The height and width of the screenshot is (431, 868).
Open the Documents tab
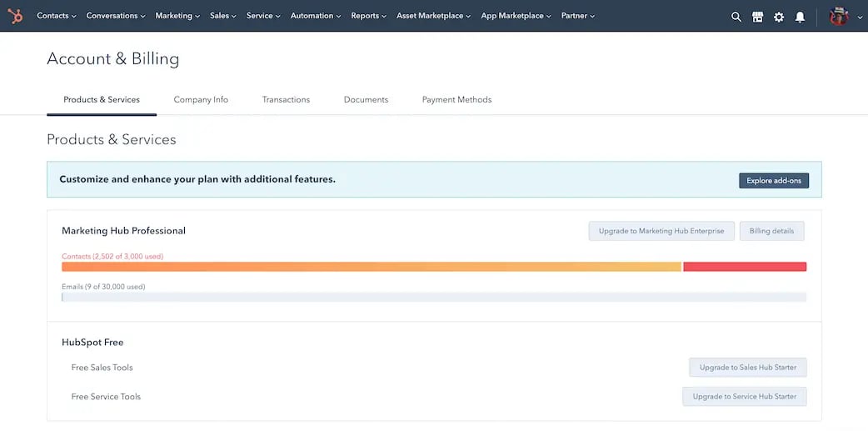pyautogui.click(x=366, y=100)
